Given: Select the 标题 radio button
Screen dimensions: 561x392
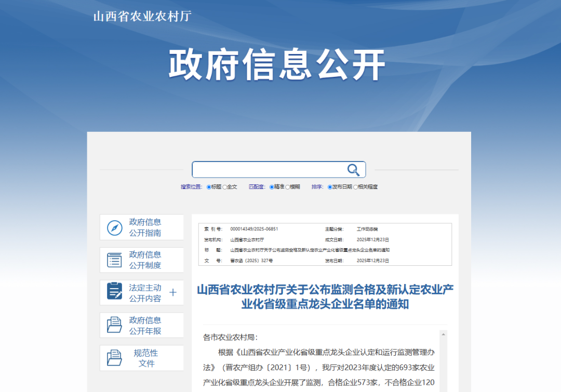Looking at the screenshot, I should [208, 186].
